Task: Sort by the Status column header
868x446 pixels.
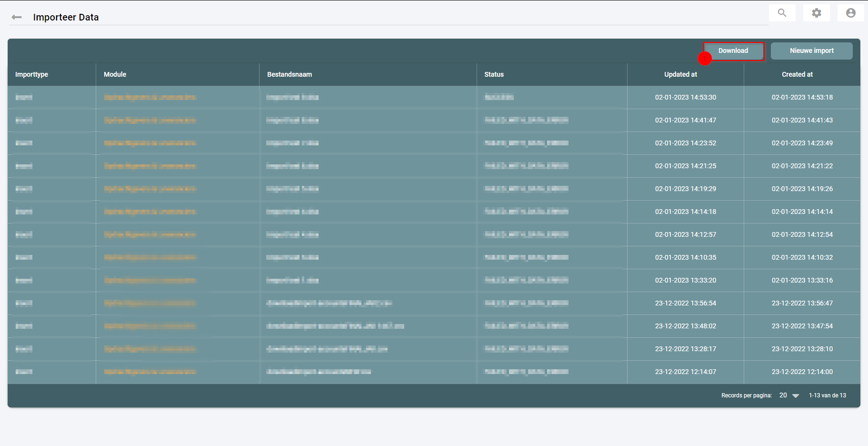Action: pyautogui.click(x=494, y=74)
